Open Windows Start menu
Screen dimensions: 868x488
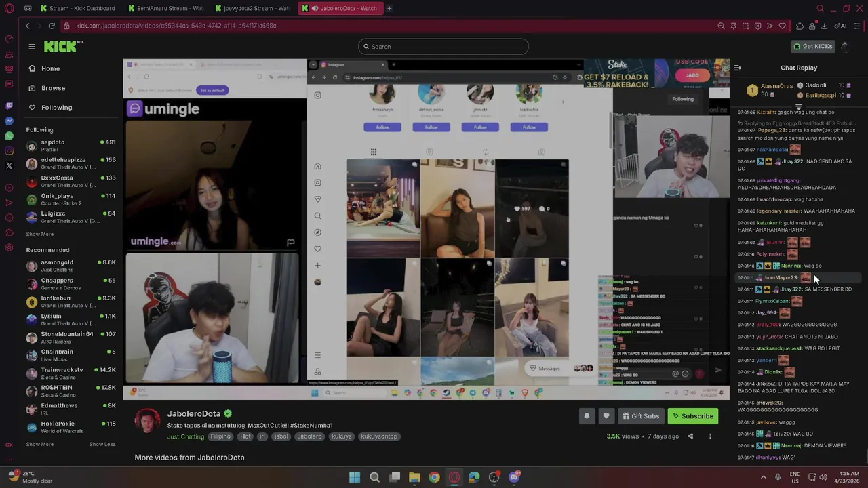pyautogui.click(x=354, y=477)
